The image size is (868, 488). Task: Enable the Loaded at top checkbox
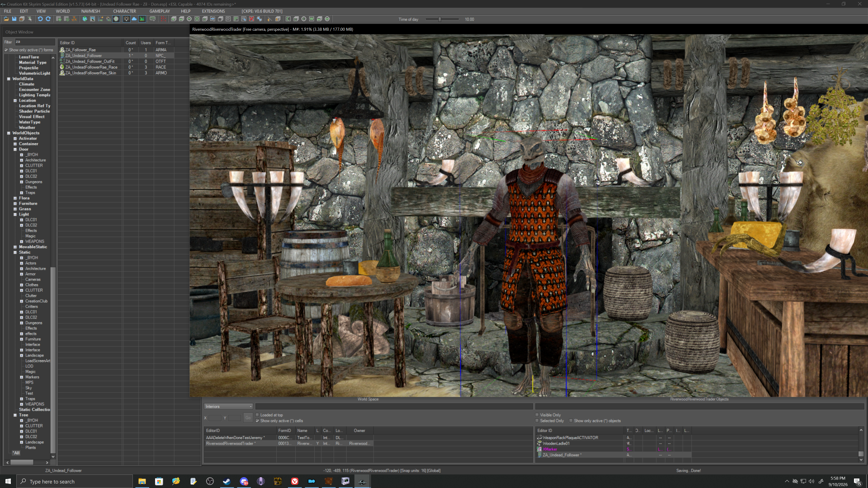tap(257, 415)
